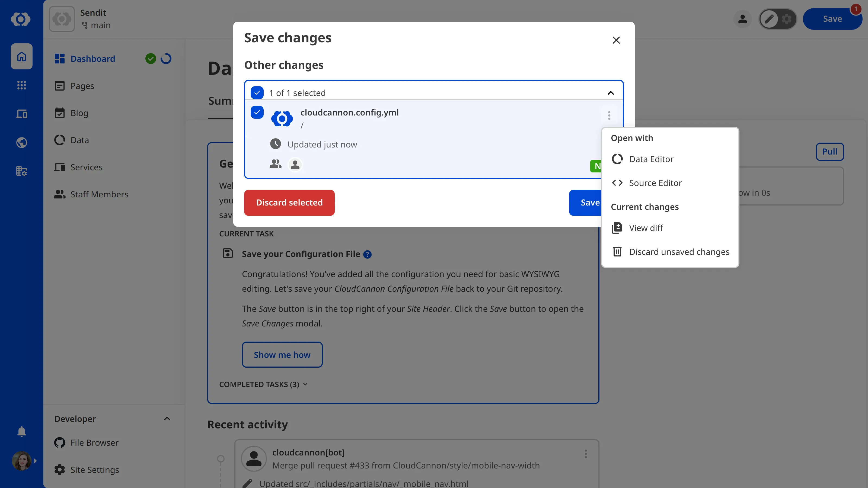Open notifications via the bell icon
Image resolution: width=868 pixels, height=488 pixels.
pyautogui.click(x=21, y=431)
